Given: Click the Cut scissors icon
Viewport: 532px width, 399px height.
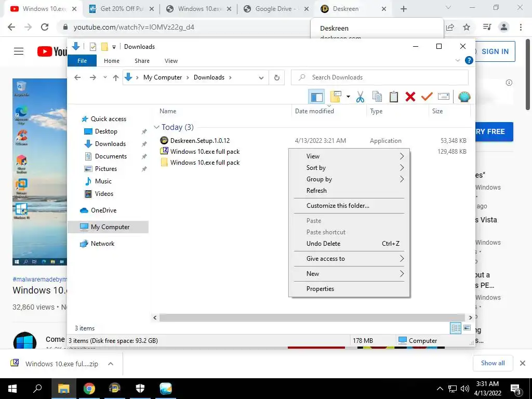Looking at the screenshot, I should tap(360, 97).
